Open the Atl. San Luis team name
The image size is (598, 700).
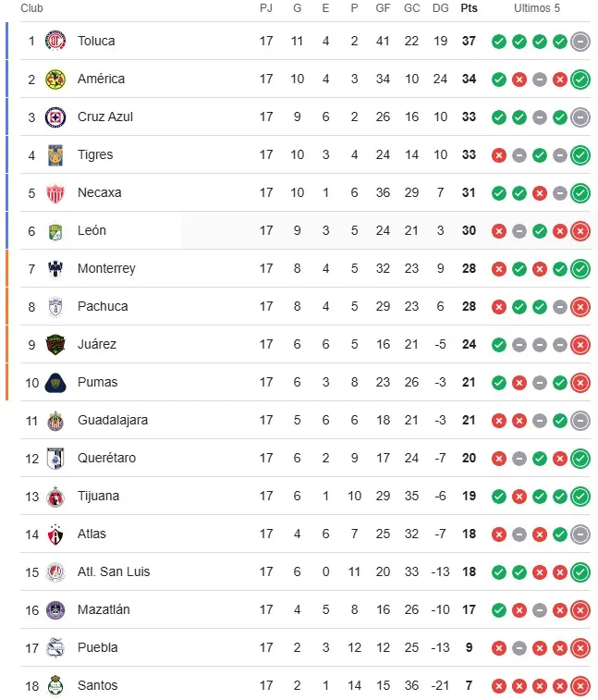click(x=114, y=571)
